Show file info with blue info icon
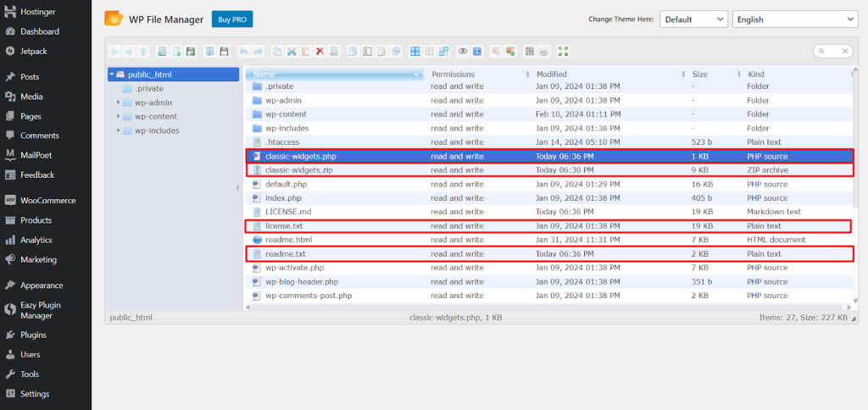The height and width of the screenshot is (410, 868). pyautogui.click(x=476, y=52)
